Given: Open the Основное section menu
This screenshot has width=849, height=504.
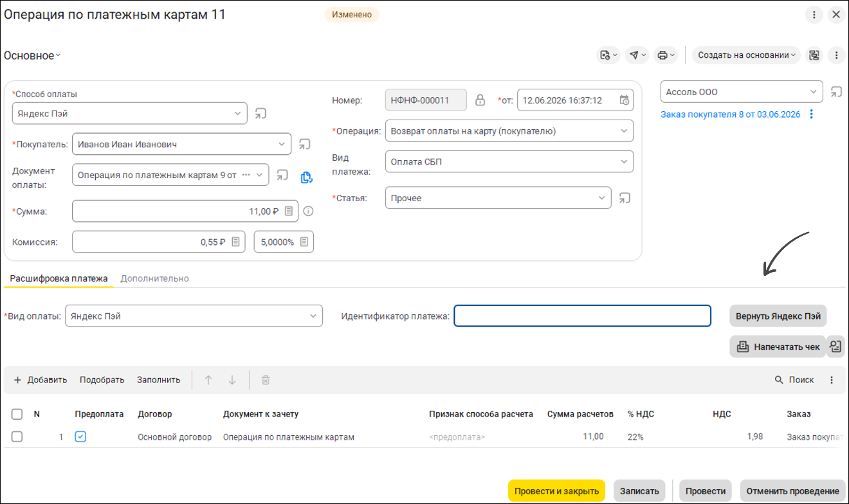Looking at the screenshot, I should pyautogui.click(x=32, y=55).
